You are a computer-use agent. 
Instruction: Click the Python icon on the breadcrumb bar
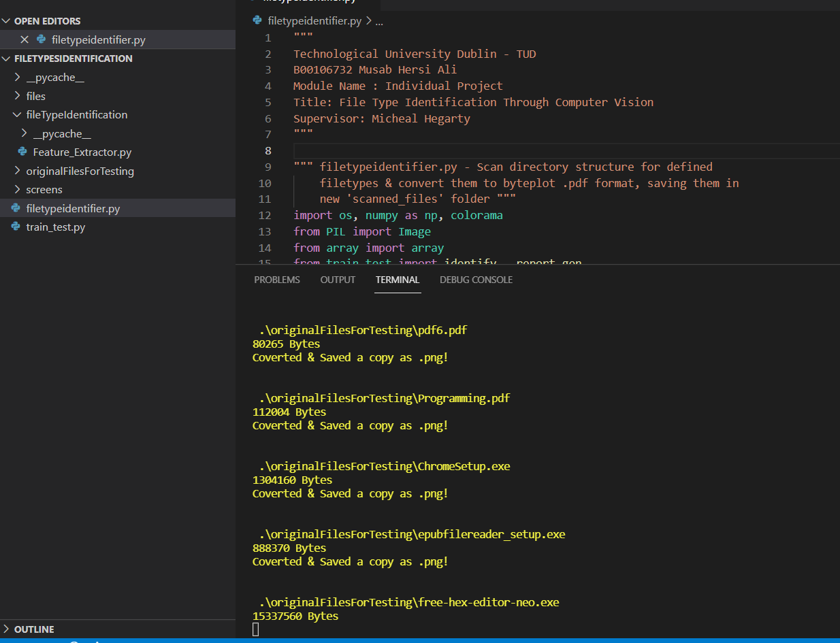tap(257, 20)
